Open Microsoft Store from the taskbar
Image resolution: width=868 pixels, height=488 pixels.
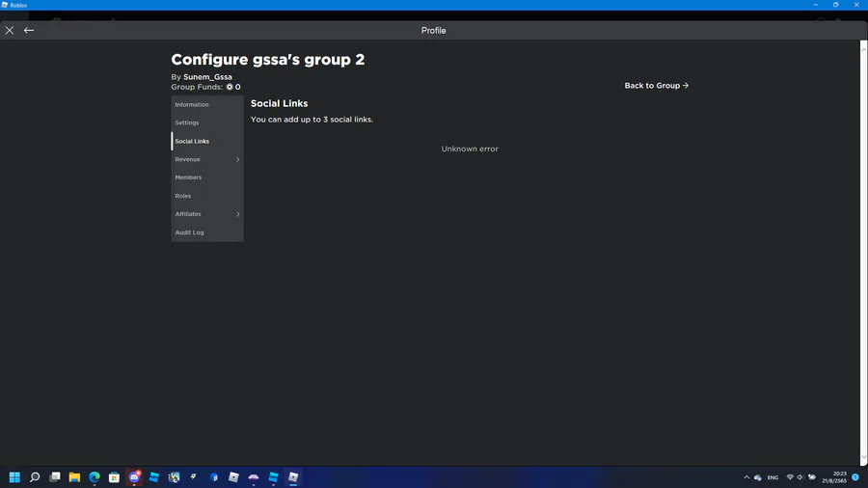click(x=114, y=477)
